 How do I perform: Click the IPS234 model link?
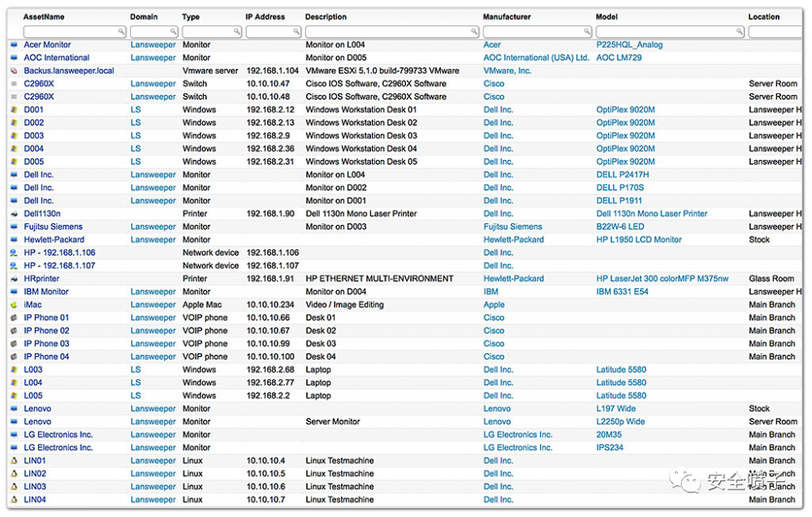(610, 448)
